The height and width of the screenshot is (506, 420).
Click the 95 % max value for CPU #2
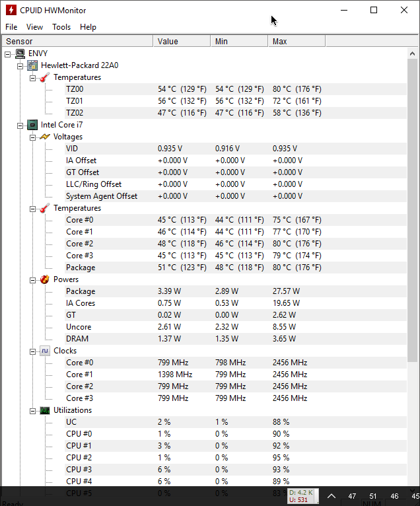click(281, 458)
